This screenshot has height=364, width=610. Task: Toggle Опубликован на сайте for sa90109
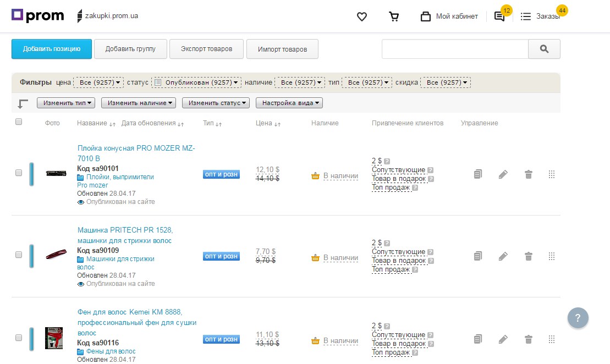(116, 284)
